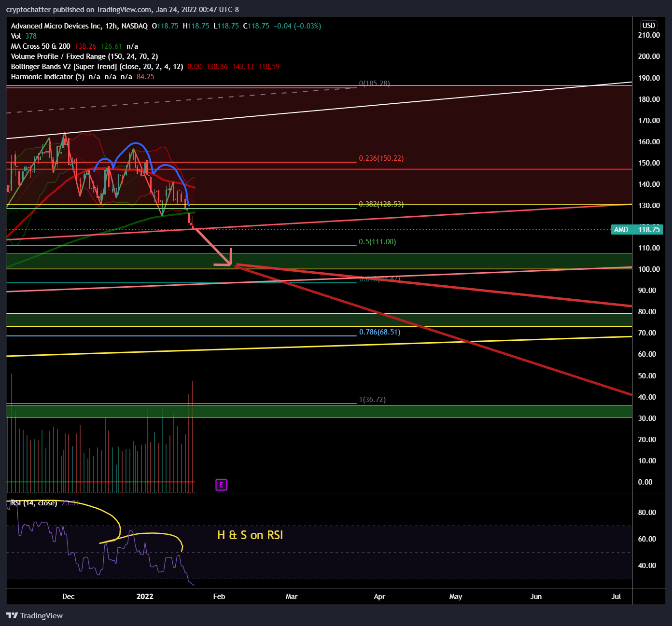Click the Apr label on time axis
The width and height of the screenshot is (672, 626).
(x=379, y=597)
